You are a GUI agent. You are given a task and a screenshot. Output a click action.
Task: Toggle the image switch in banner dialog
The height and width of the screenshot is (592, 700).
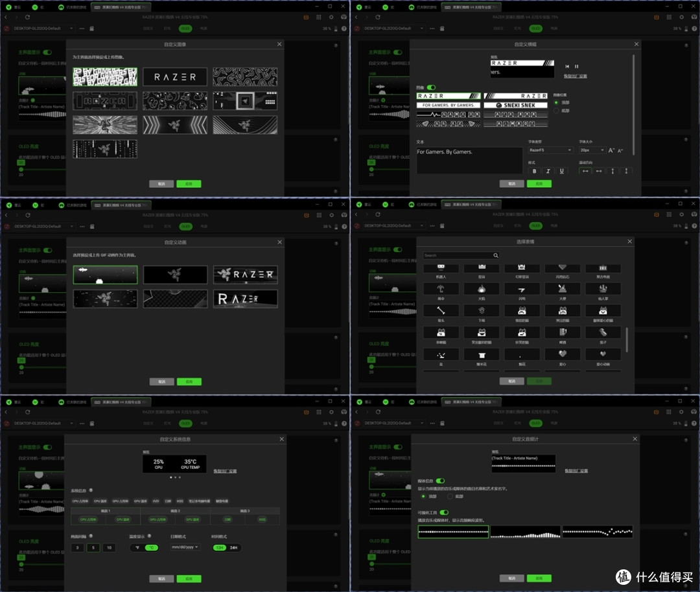pyautogui.click(x=431, y=87)
